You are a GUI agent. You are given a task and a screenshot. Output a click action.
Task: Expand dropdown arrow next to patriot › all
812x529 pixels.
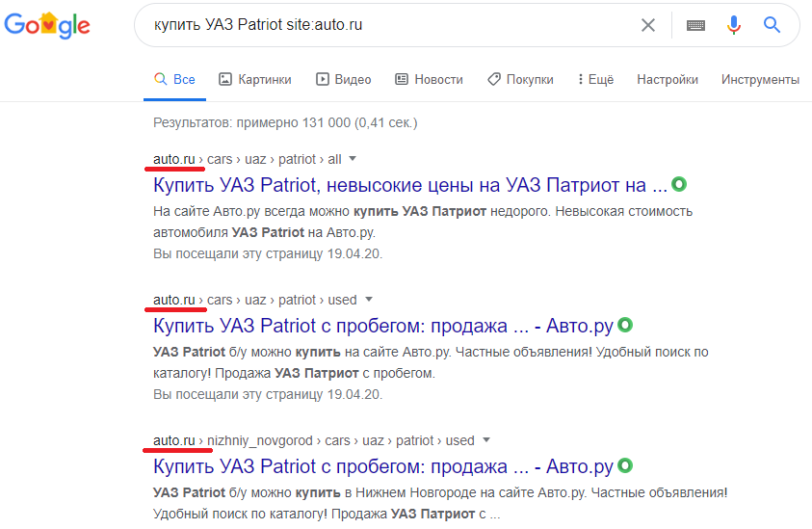[x=353, y=159]
